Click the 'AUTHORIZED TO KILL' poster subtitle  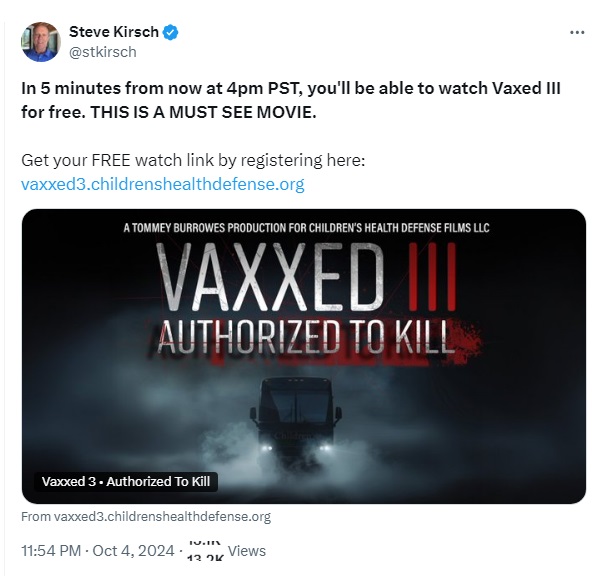[x=304, y=337]
